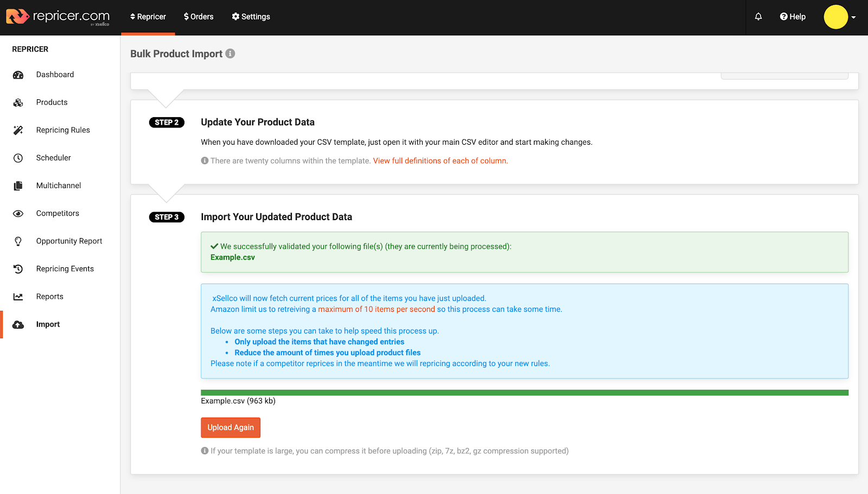Open the Help menu
This screenshot has height=494, width=868.
[793, 17]
